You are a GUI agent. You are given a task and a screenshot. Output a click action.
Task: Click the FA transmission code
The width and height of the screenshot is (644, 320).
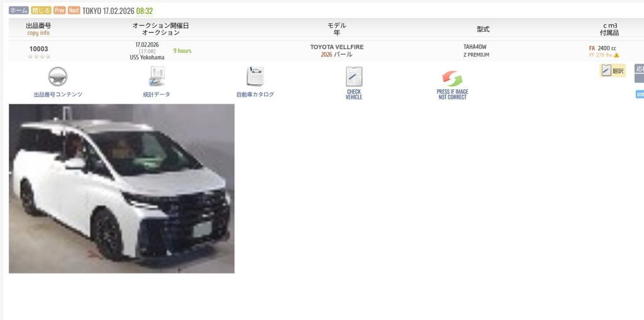(x=592, y=48)
